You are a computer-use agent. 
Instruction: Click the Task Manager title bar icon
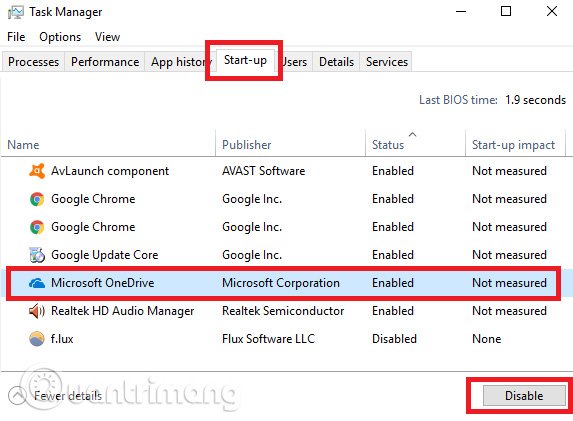point(15,12)
